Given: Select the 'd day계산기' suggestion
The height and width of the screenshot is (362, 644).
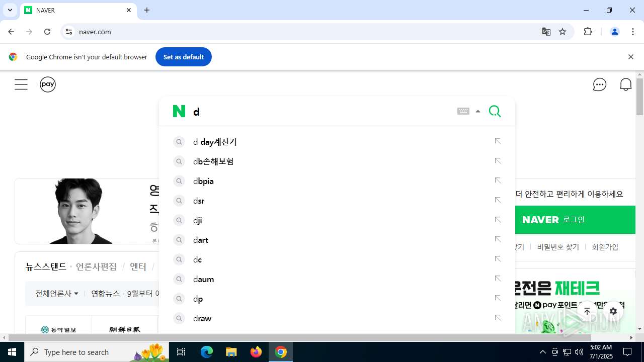Looking at the screenshot, I should click(x=215, y=142).
